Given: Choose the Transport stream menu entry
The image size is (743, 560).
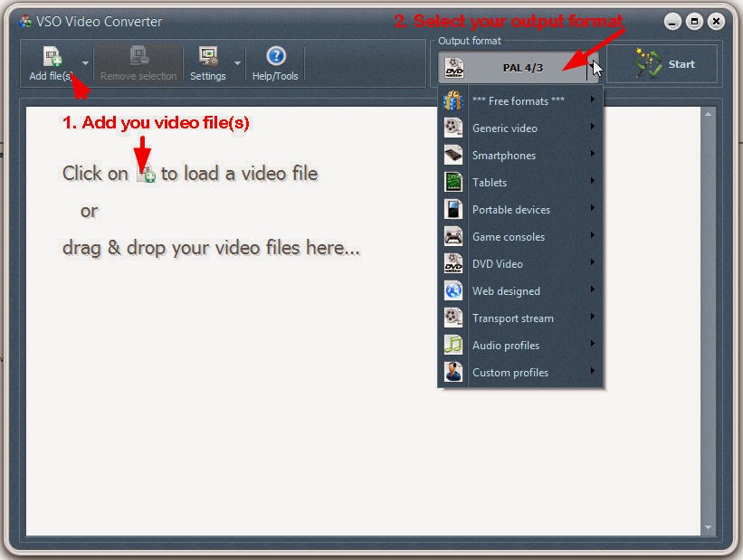Looking at the screenshot, I should pyautogui.click(x=520, y=318).
